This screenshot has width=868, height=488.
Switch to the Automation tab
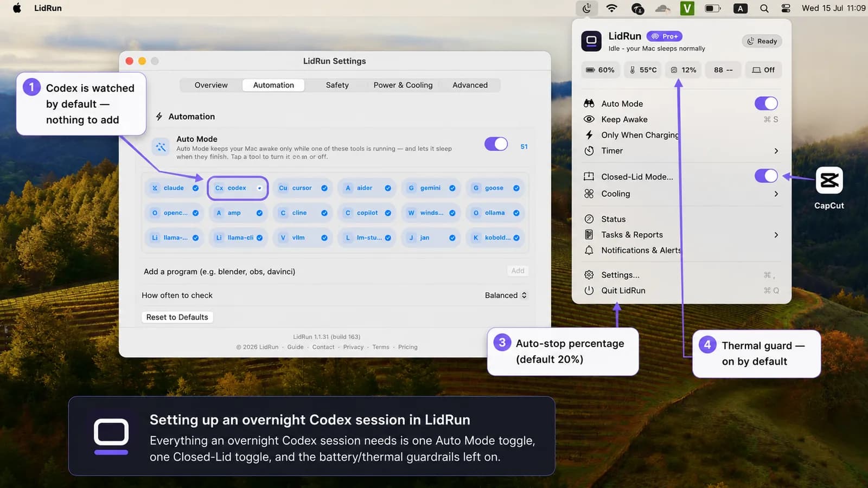[x=273, y=85]
